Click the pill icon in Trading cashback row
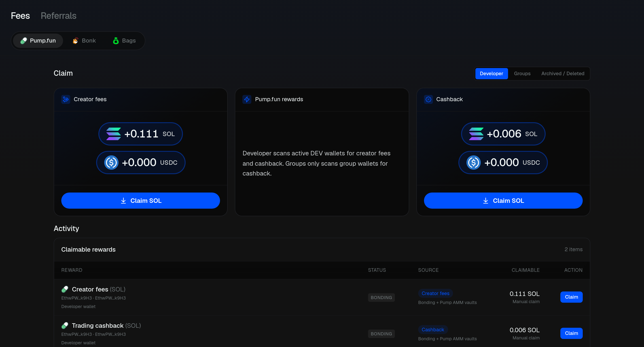The height and width of the screenshot is (347, 644). point(65,326)
